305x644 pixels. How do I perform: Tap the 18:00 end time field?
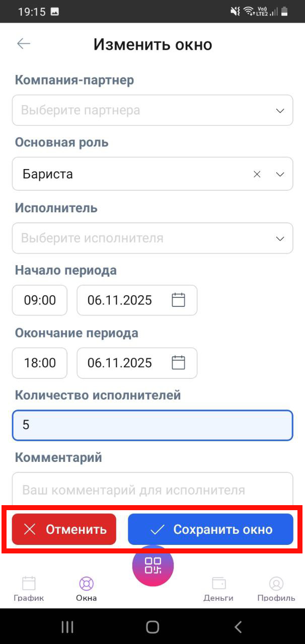click(40, 363)
